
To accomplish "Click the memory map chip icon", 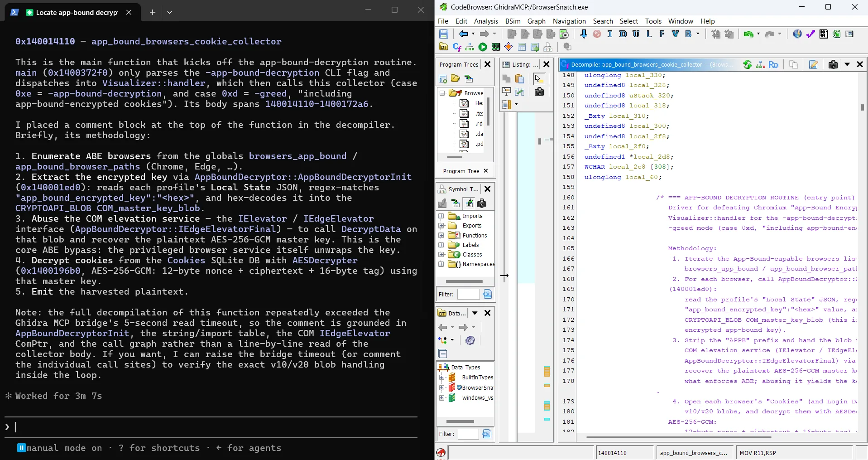I will pyautogui.click(x=496, y=47).
